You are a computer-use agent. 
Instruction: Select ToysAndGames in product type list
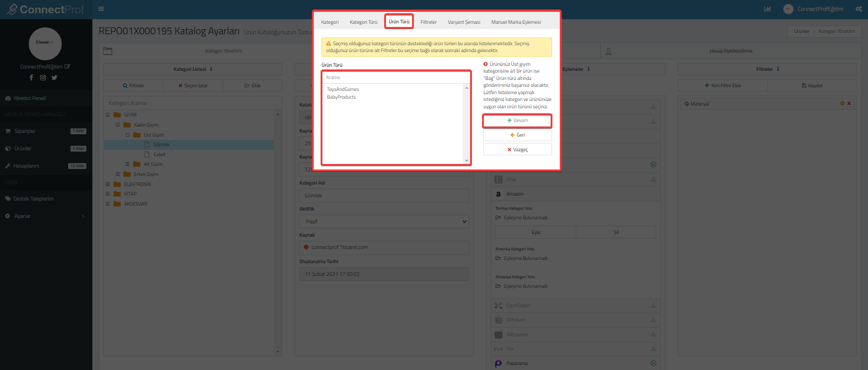pos(343,90)
